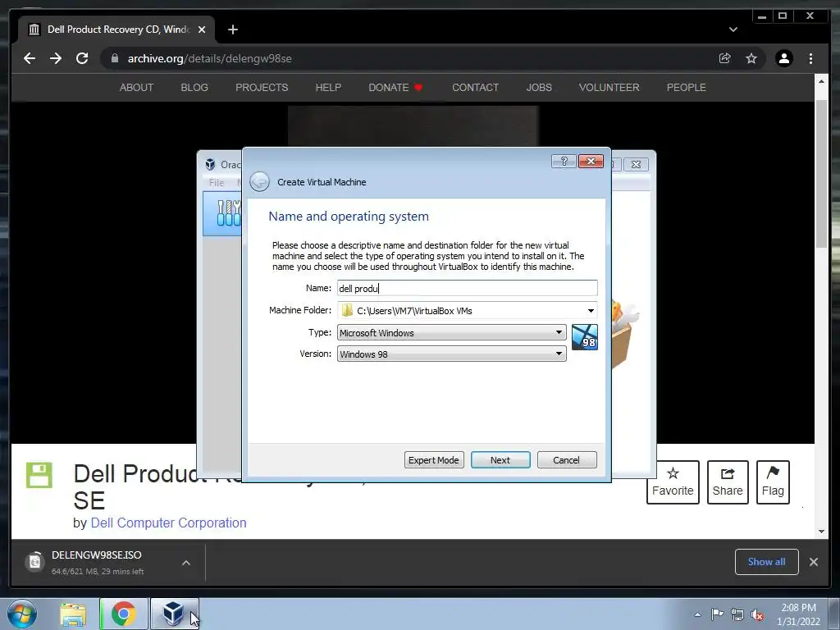Click the site lock icon in address bar
840x630 pixels.
(115, 58)
